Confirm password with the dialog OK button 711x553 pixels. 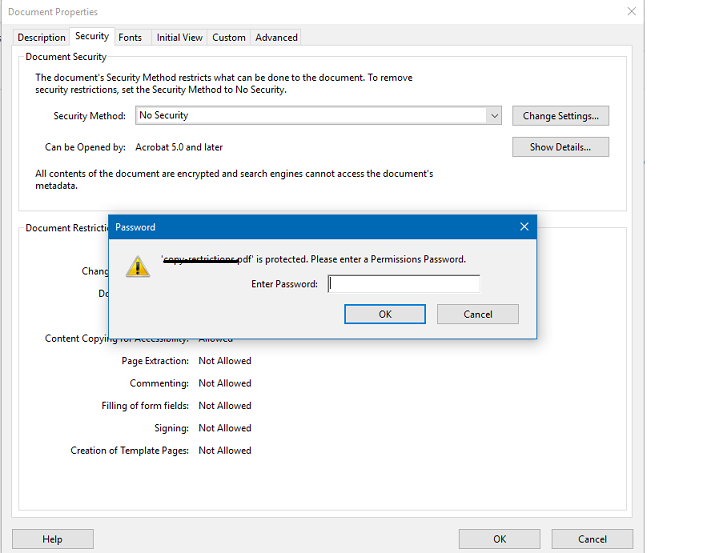(385, 314)
